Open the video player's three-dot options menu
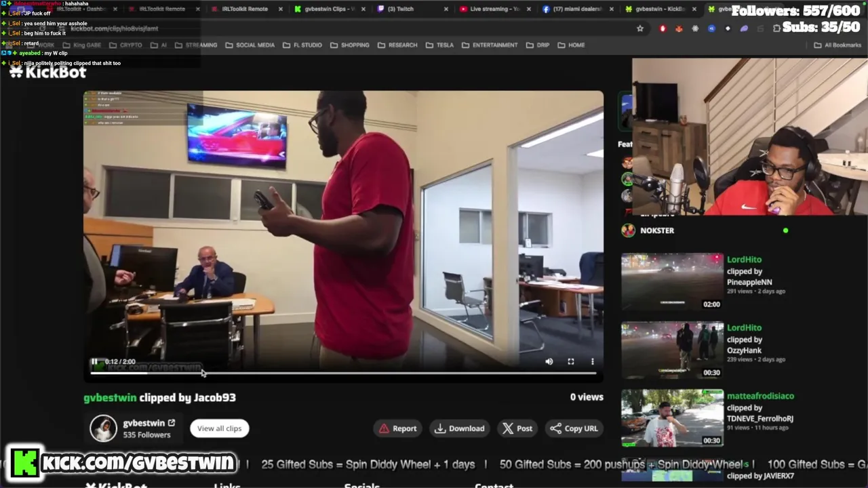This screenshot has width=868, height=488. (592, 362)
